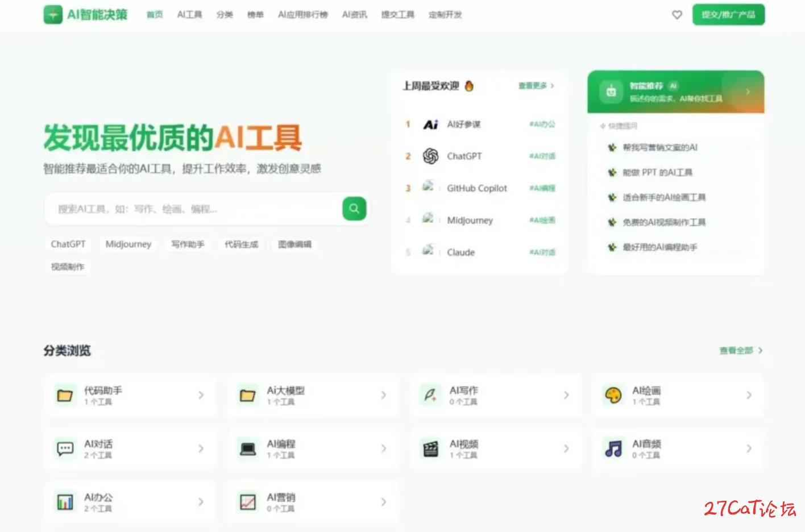Go to AI应用排行榜 in the navigation
Viewport: 805px width, 532px height.
(302, 15)
